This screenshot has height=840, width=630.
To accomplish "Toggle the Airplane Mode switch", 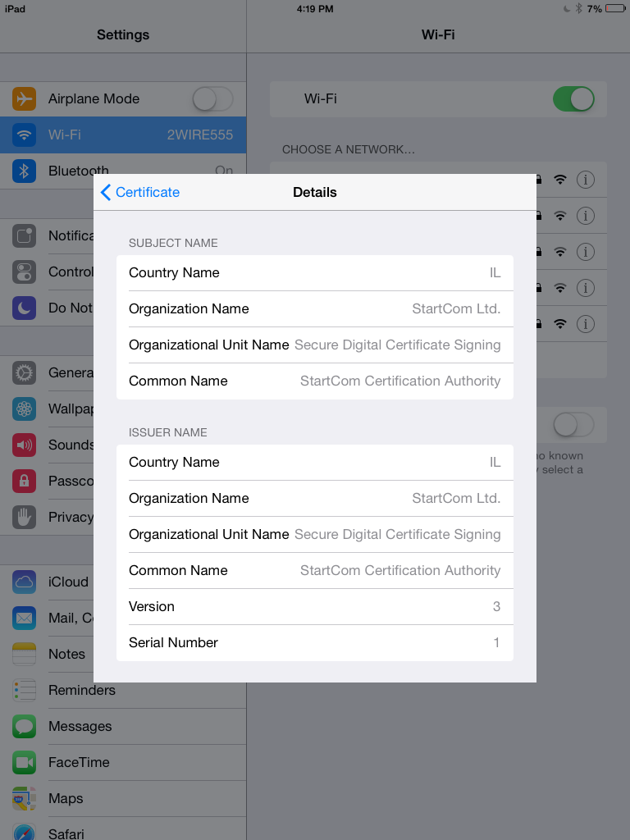I will pyautogui.click(x=212, y=99).
